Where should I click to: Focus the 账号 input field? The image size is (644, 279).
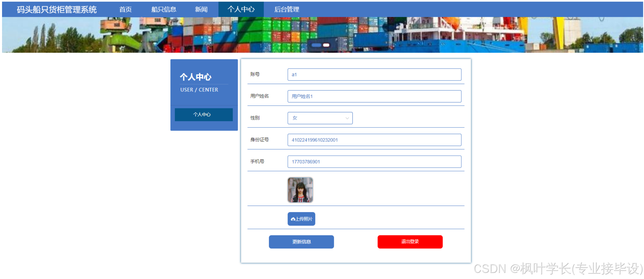click(x=374, y=74)
